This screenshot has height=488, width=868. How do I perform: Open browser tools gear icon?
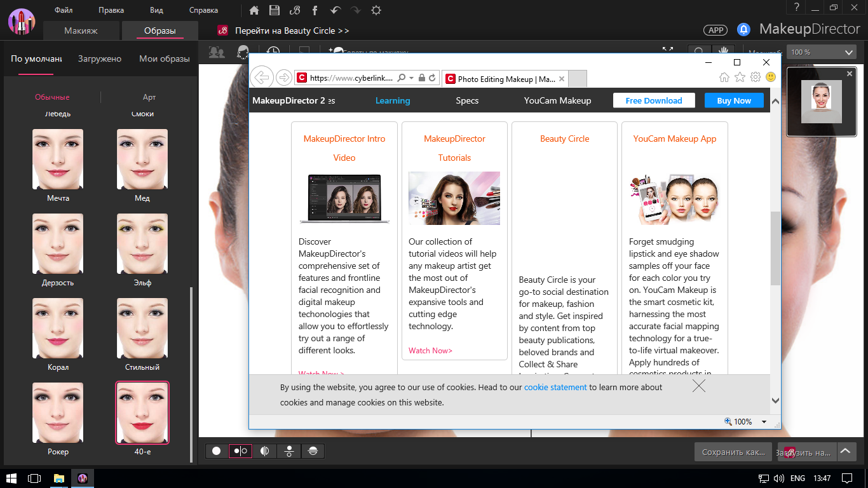pos(756,77)
